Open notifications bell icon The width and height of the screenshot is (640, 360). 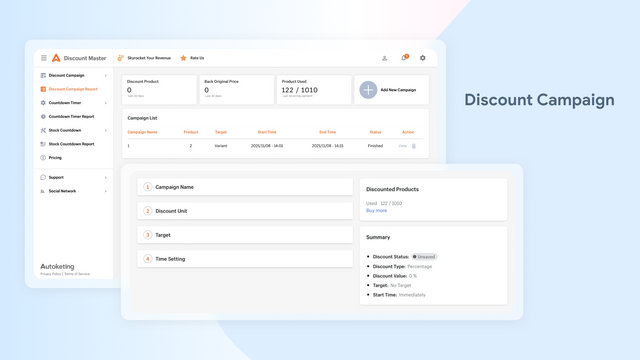click(404, 58)
